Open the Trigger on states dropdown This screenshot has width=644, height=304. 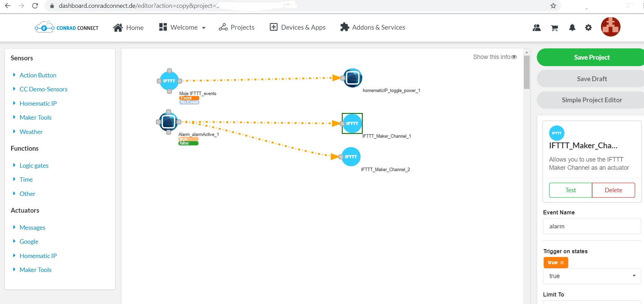[x=592, y=276]
